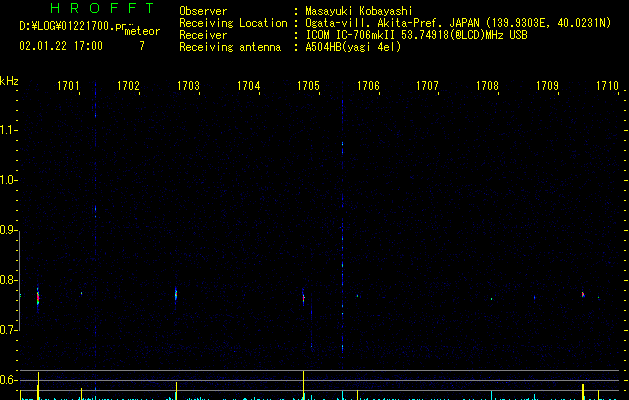Click the 0.6 kHz frequency axis label
This screenshot has height=400, width=629.
pos(8,380)
